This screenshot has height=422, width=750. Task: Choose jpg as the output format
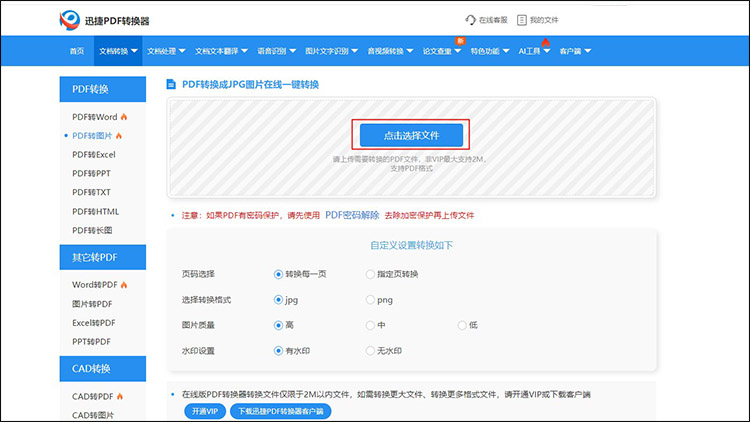click(x=278, y=300)
